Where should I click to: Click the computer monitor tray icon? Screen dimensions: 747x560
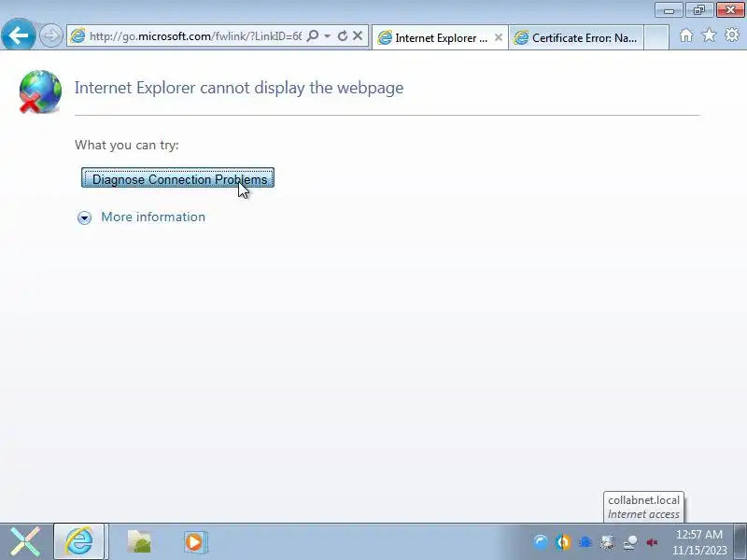tap(608, 542)
